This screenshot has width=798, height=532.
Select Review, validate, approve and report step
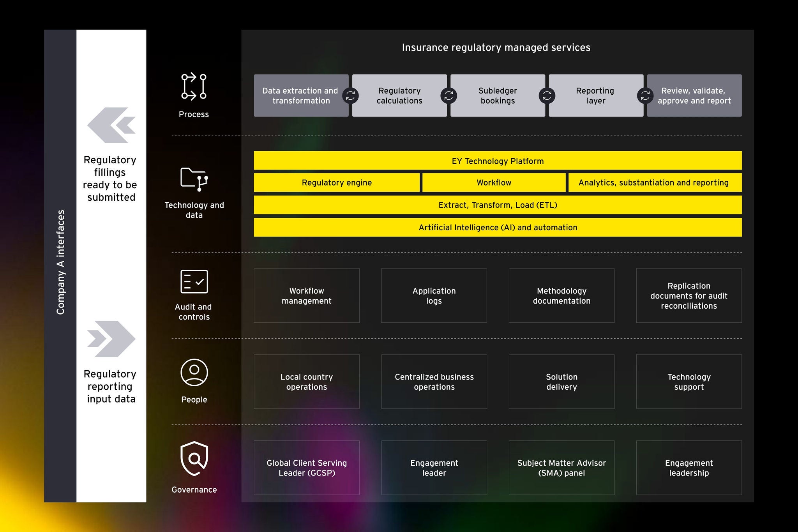(694, 95)
